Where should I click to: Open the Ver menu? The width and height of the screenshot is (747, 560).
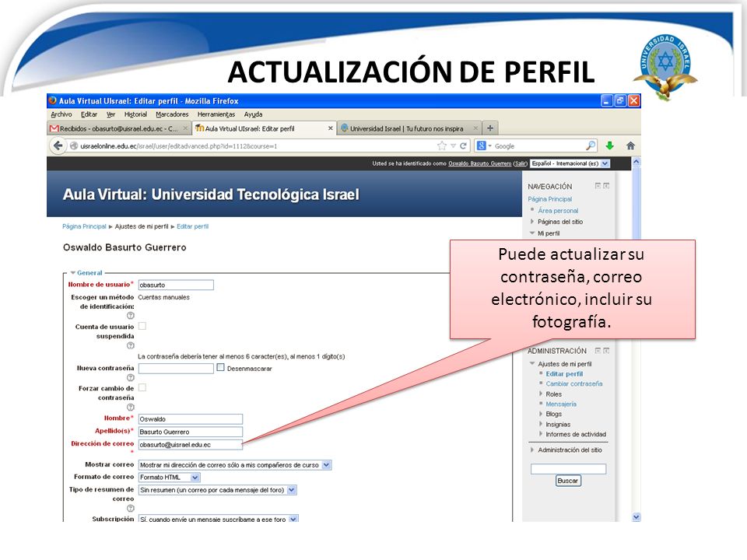tap(110, 114)
